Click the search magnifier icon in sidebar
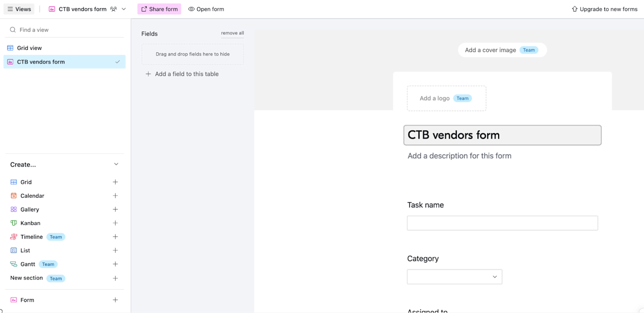Screen dimensions: 644x313 tap(13, 30)
